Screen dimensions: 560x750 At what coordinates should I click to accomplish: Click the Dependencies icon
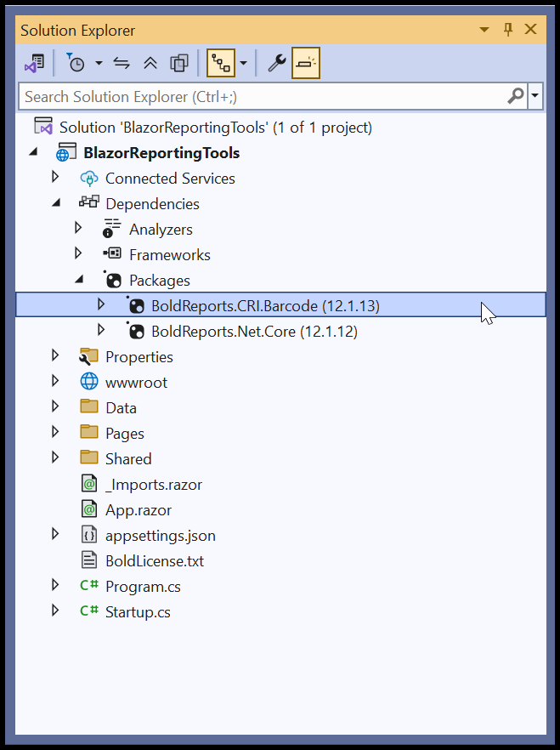(89, 202)
